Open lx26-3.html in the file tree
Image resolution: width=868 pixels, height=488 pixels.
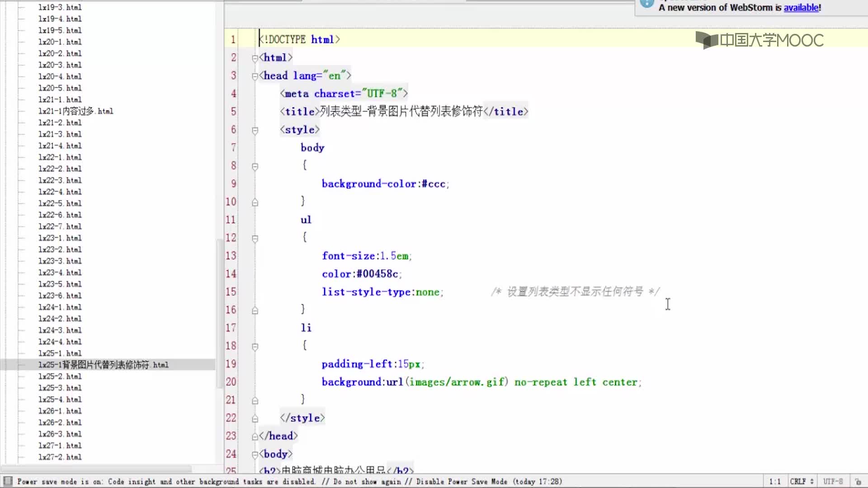click(x=60, y=434)
